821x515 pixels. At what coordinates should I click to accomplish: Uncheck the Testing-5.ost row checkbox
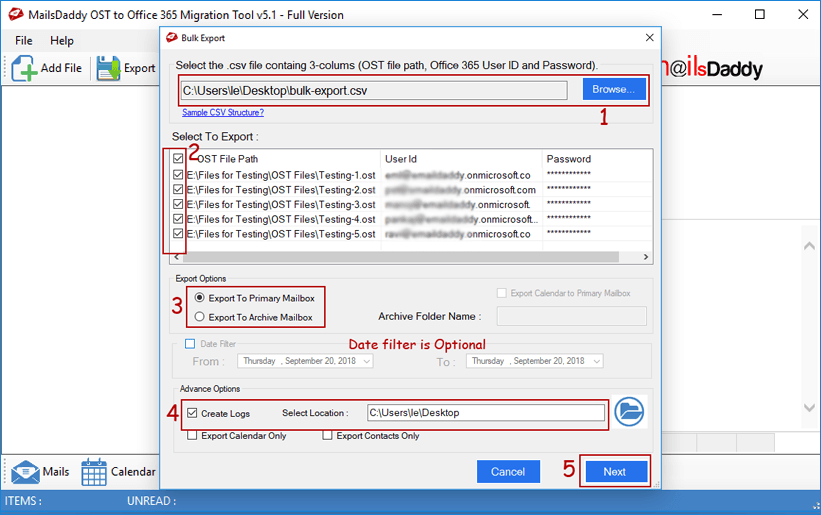(x=178, y=233)
